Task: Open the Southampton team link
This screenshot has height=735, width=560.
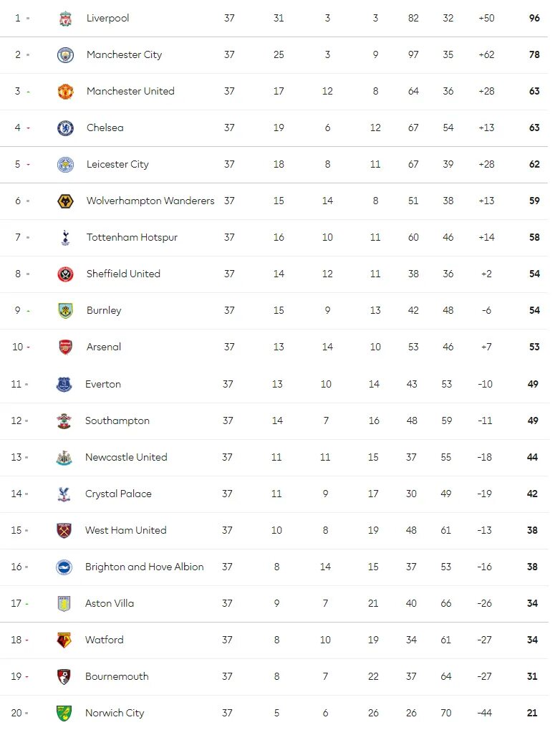Action: click(x=117, y=421)
